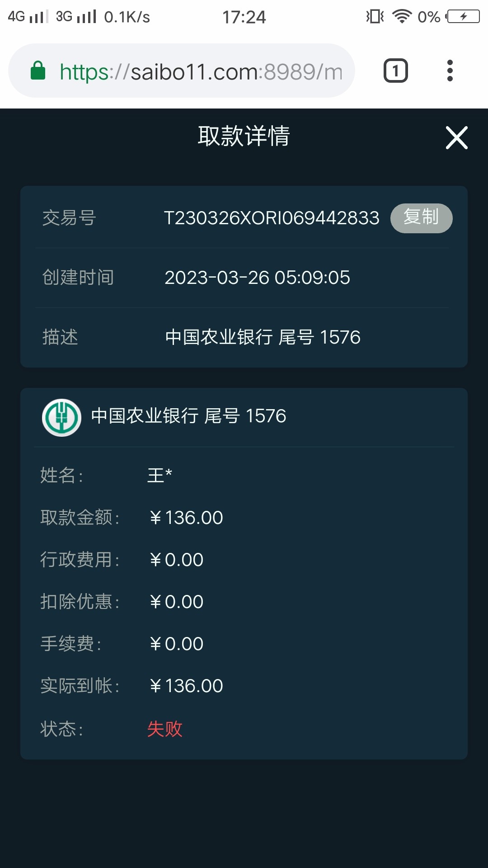Viewport: 488px width, 868px height.
Task: Open the browser tab switcher
Action: (x=395, y=71)
